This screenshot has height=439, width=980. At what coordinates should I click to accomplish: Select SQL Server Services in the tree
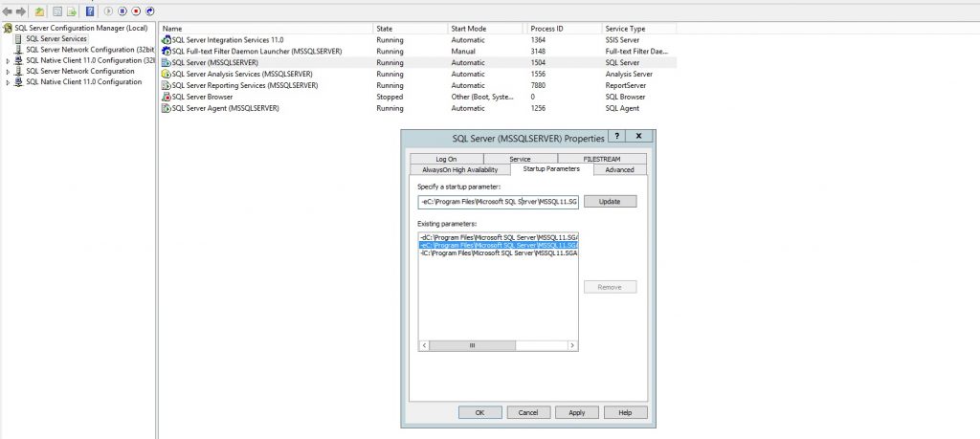(56, 38)
